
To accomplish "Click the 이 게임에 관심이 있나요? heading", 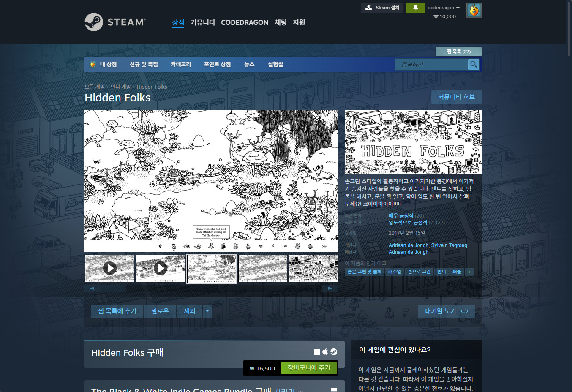I will 395,350.
